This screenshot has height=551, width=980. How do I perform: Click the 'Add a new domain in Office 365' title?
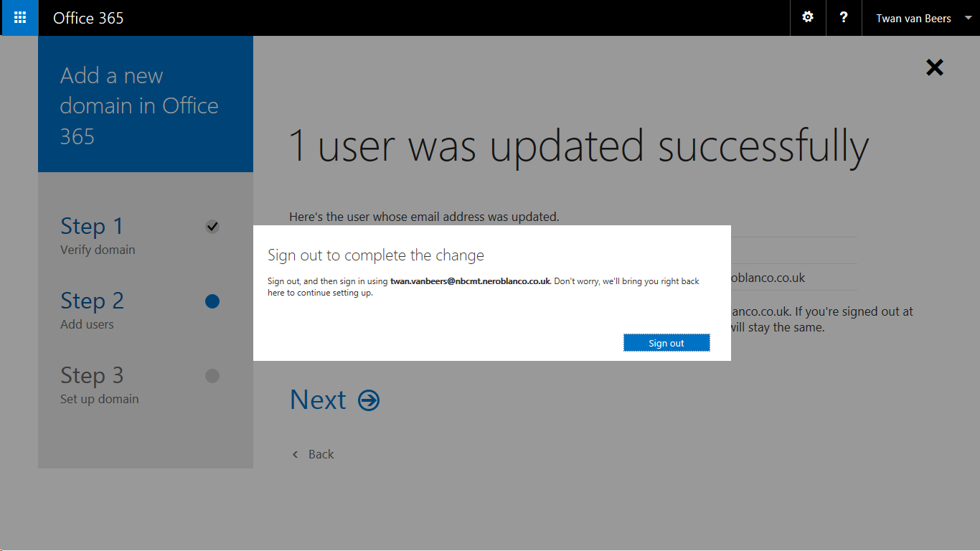click(x=139, y=105)
